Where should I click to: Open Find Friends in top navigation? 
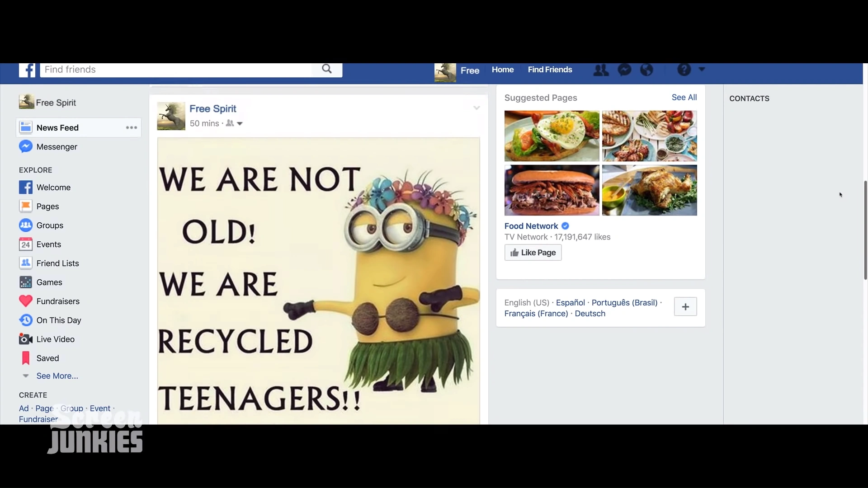pos(550,70)
